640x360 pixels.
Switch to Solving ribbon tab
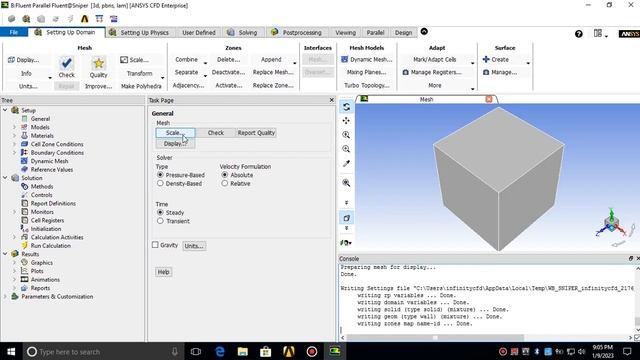pyautogui.click(x=242, y=33)
